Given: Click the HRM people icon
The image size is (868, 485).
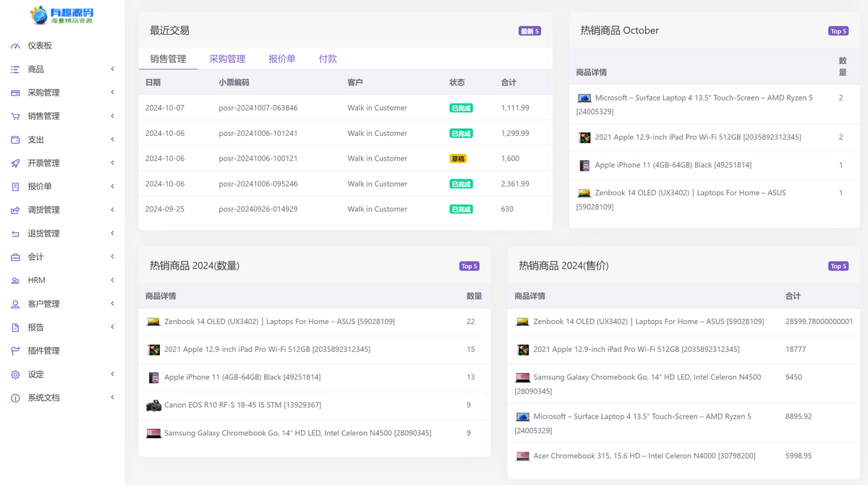Looking at the screenshot, I should [x=15, y=280].
